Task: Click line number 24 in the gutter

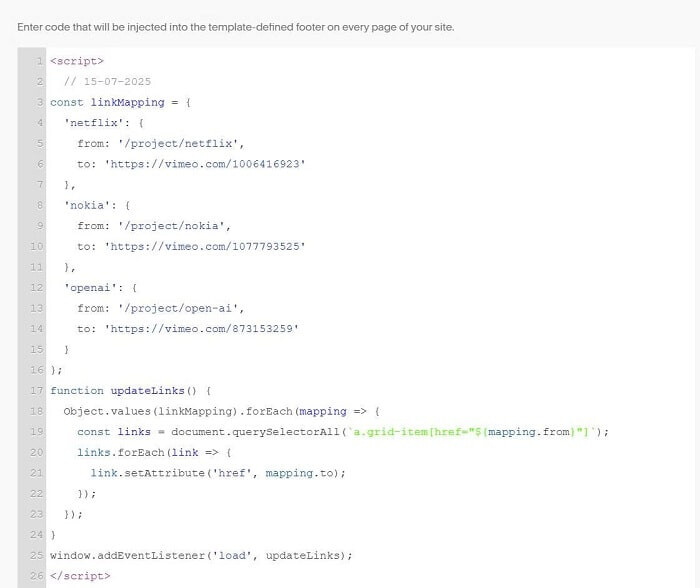Action: 37,535
